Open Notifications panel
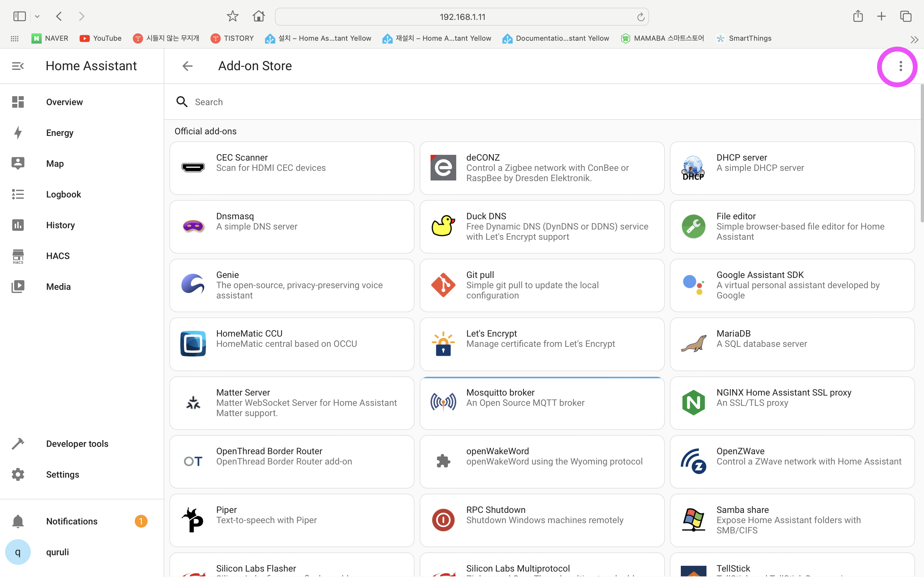The height and width of the screenshot is (577, 924). pos(72,521)
